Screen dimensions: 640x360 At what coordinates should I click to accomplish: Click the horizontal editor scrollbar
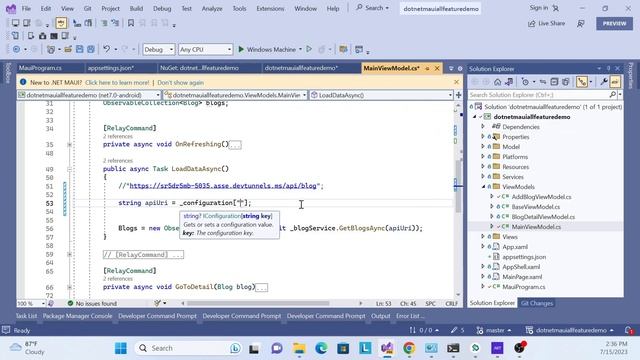coord(258,303)
